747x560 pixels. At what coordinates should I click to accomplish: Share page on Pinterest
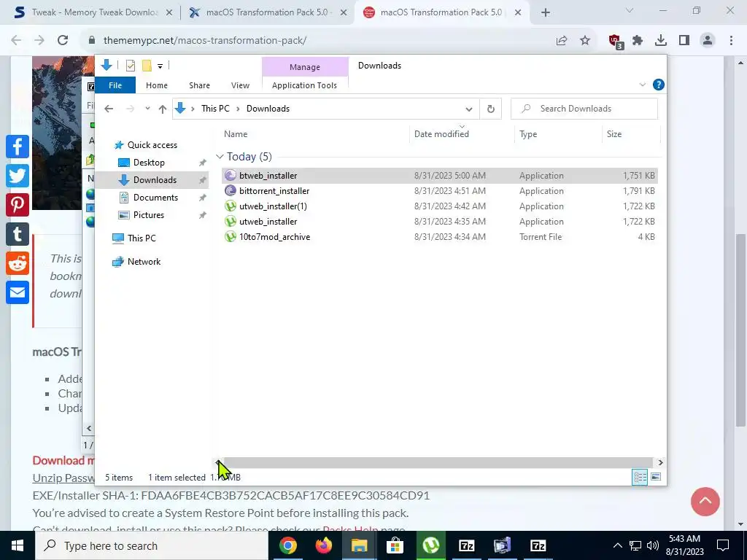(18, 205)
